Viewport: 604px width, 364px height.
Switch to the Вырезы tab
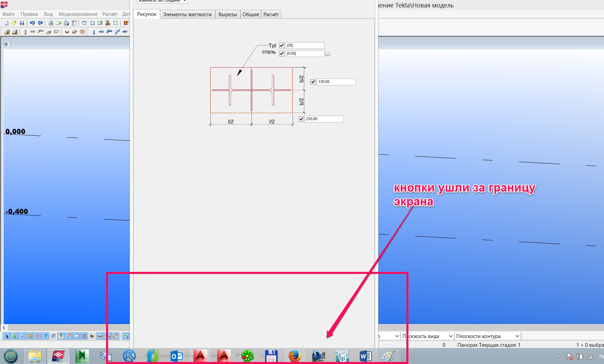click(228, 14)
